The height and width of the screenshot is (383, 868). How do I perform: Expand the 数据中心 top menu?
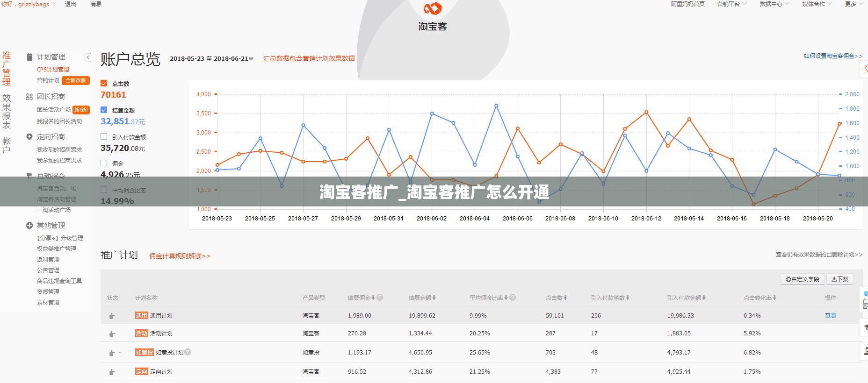coord(774,4)
